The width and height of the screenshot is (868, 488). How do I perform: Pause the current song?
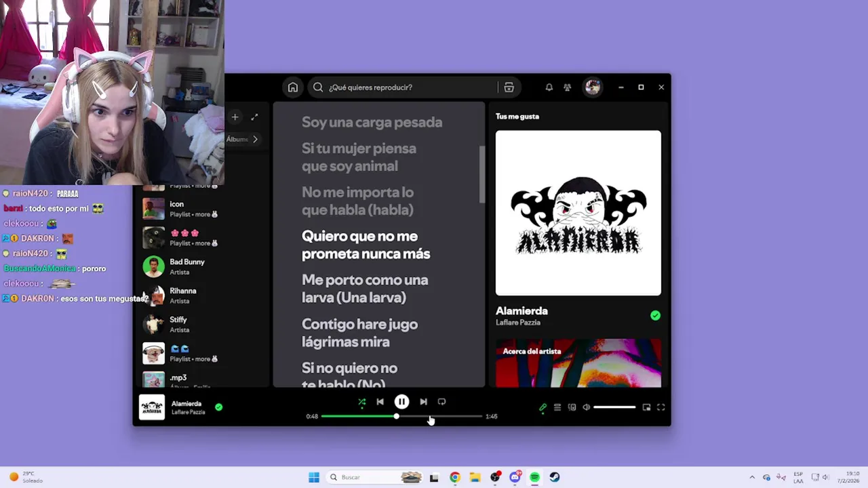401,402
